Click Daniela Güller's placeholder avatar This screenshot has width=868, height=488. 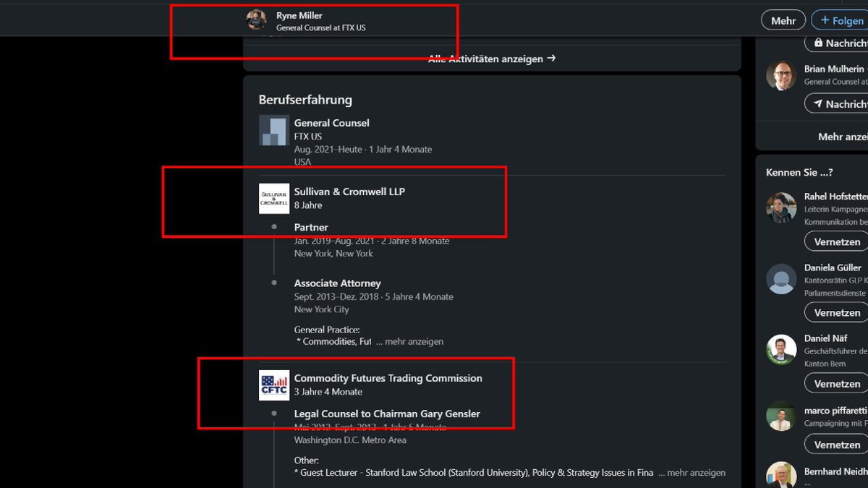tap(781, 278)
